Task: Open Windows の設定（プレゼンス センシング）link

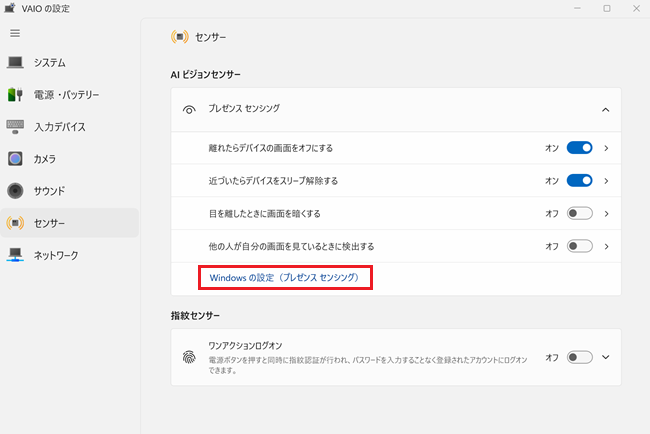Action: pos(284,277)
